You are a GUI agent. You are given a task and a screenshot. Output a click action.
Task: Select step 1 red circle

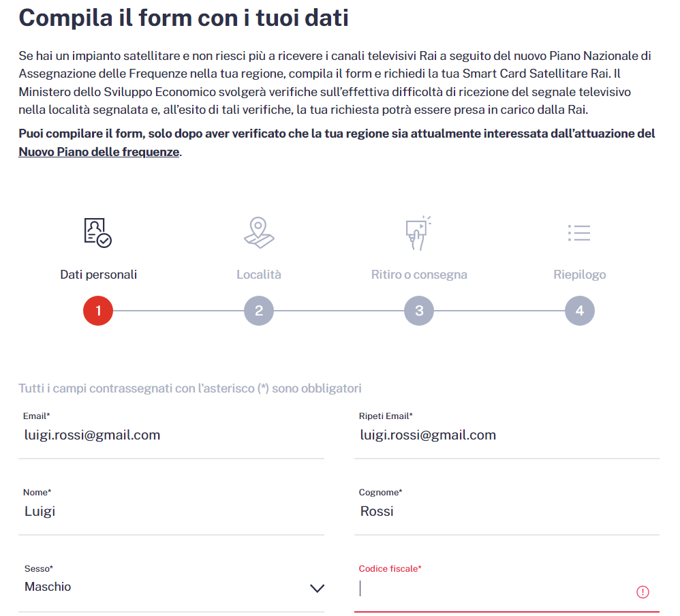tap(98, 311)
